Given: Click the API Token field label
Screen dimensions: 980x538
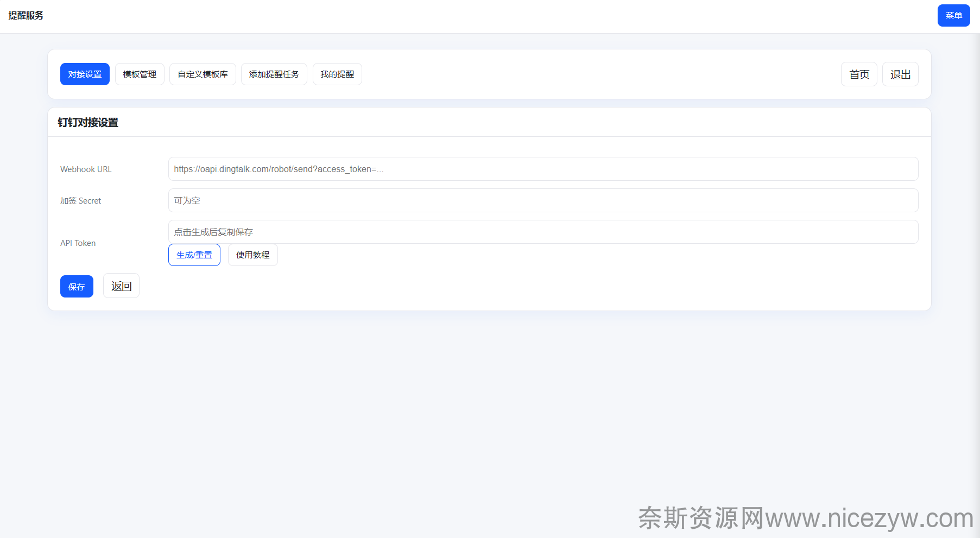Looking at the screenshot, I should [78, 243].
